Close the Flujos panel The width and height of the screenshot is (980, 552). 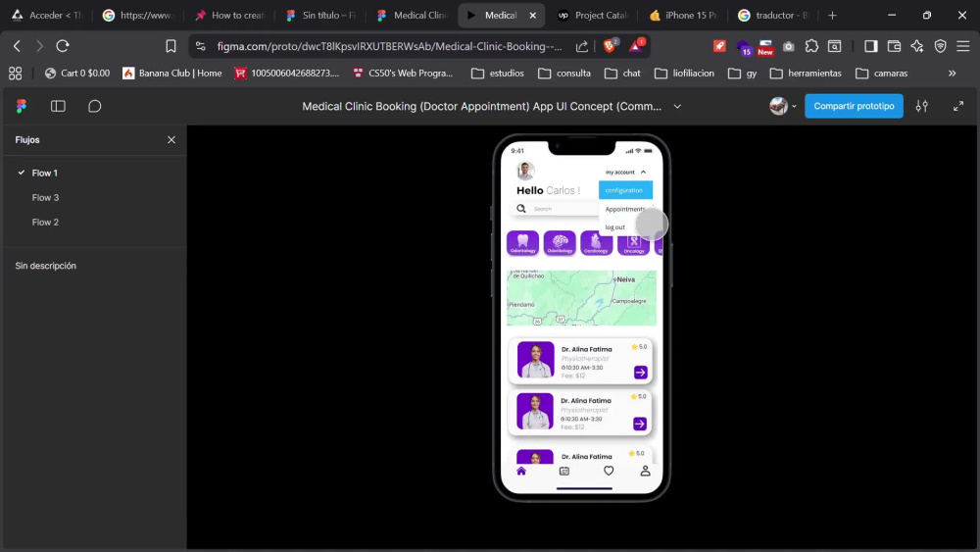171,140
